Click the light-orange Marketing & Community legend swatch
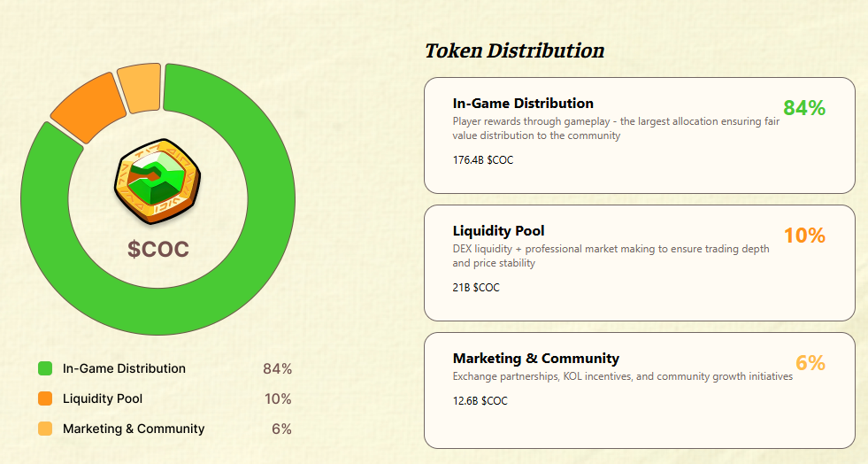The image size is (868, 464). click(x=45, y=429)
